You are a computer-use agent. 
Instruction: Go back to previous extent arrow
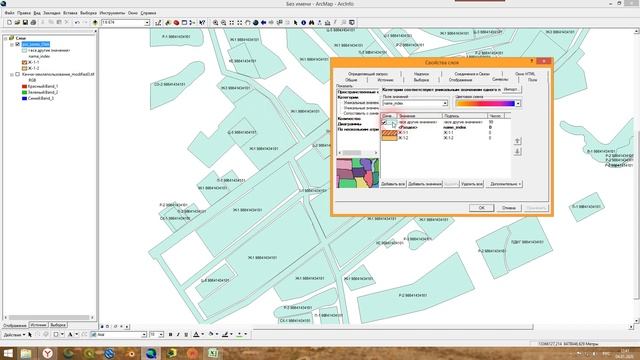264,22
